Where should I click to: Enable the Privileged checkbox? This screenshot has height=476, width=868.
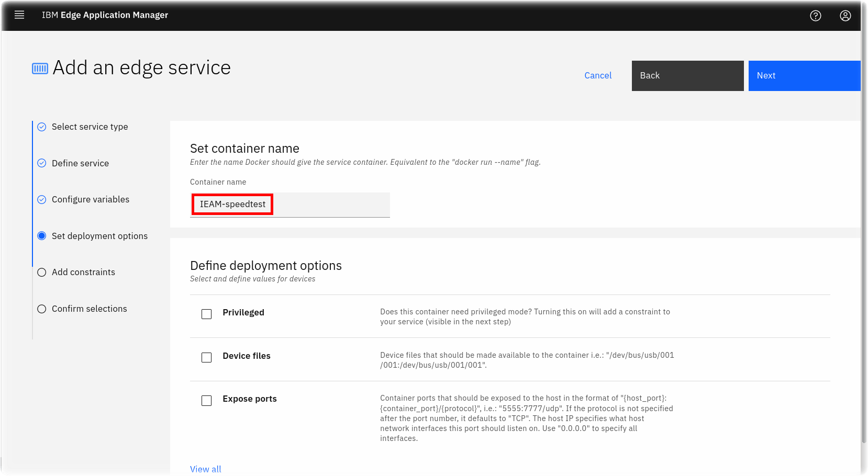(x=207, y=314)
